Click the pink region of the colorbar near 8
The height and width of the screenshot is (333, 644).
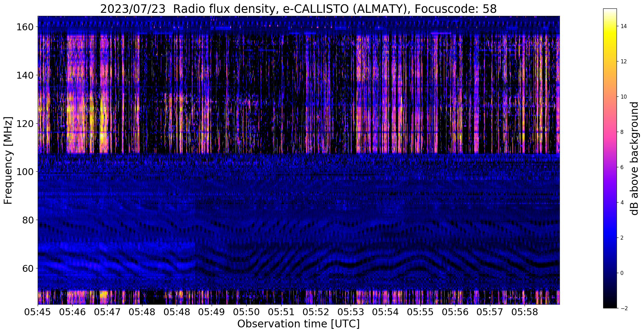point(610,132)
